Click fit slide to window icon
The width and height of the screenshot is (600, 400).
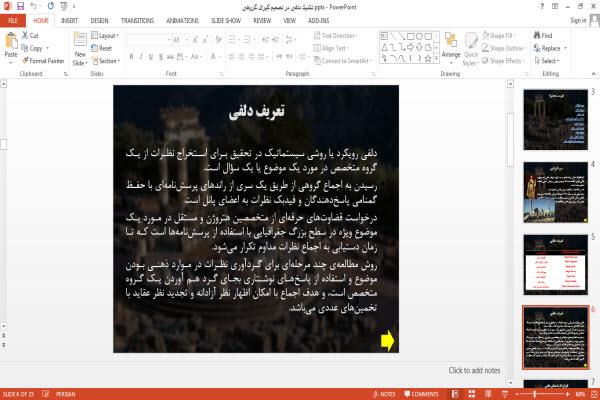click(x=594, y=394)
